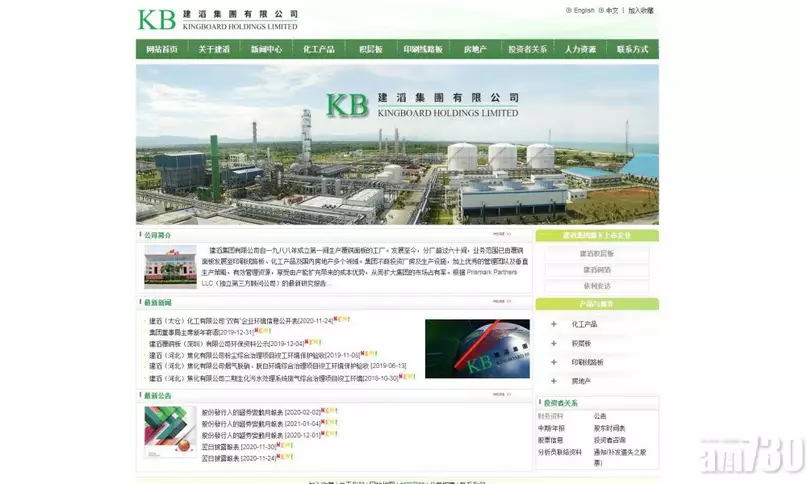The image size is (807, 484).
Task: Click the KB globe news image
Action: (477, 349)
